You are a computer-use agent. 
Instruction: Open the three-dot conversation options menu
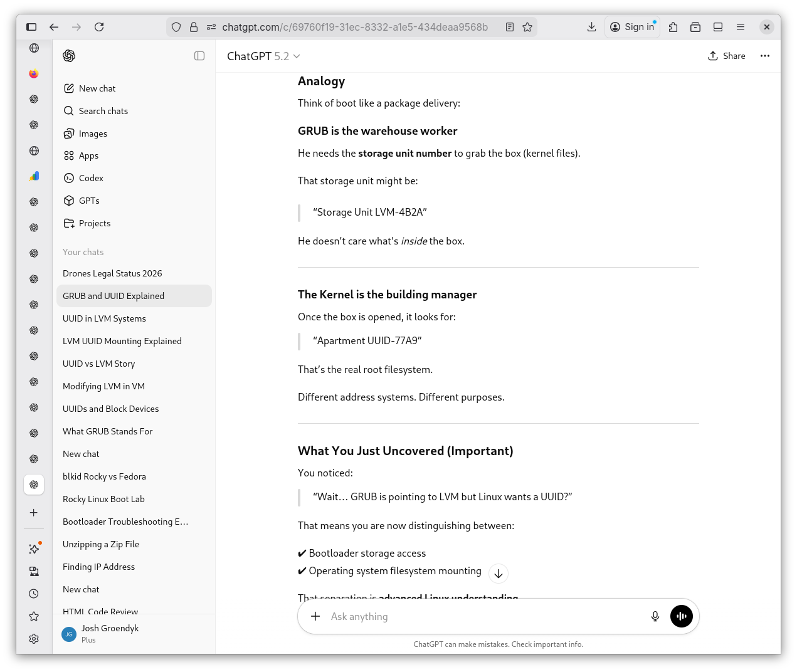point(764,56)
